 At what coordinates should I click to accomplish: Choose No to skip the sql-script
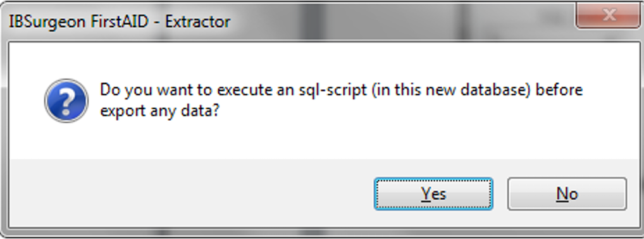tap(567, 194)
